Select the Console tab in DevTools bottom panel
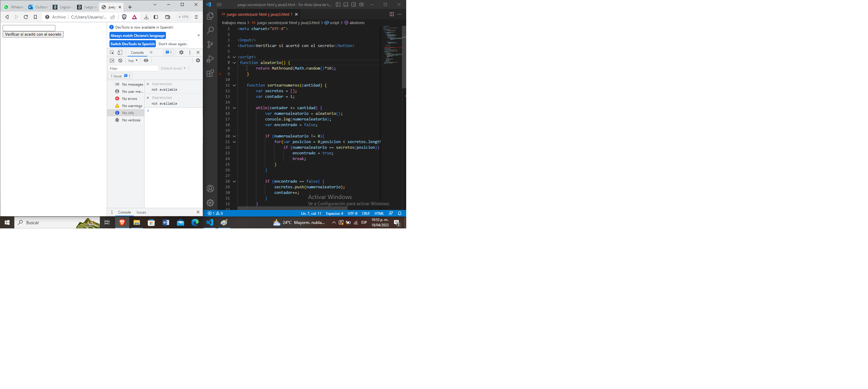Screen dimensions: 868x389 click(124, 212)
